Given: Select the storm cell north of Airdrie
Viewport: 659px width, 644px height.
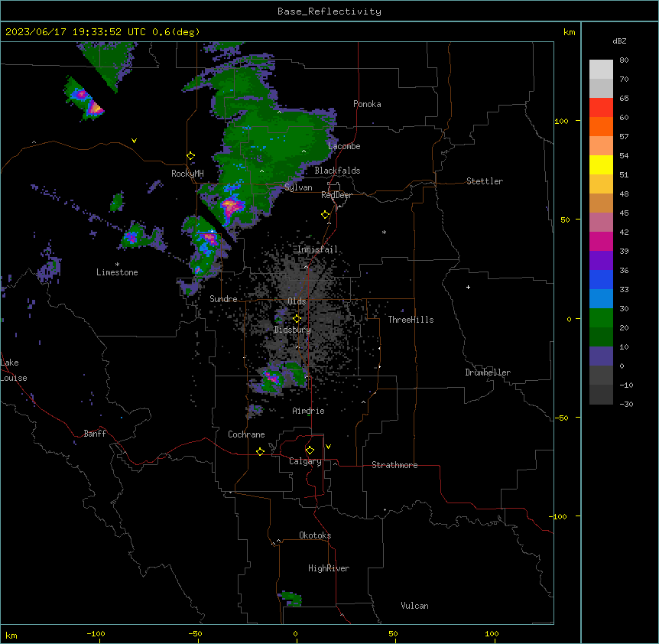Looking at the screenshot, I should 271,377.
